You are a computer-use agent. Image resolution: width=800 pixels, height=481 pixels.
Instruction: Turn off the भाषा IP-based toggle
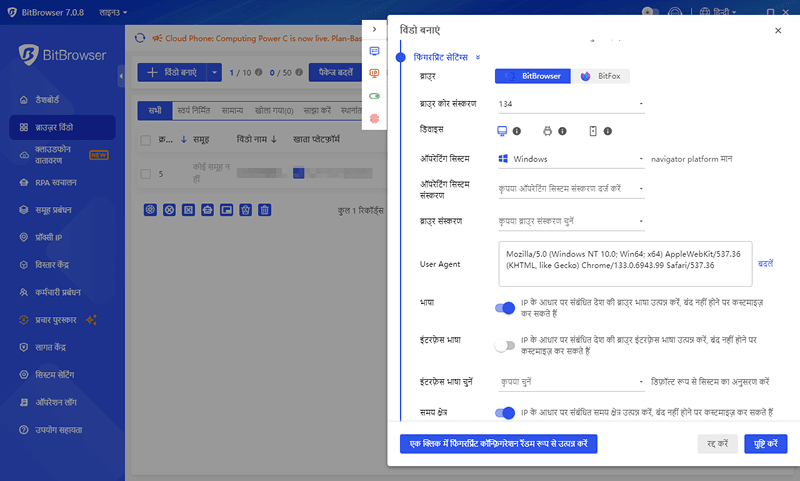505,308
